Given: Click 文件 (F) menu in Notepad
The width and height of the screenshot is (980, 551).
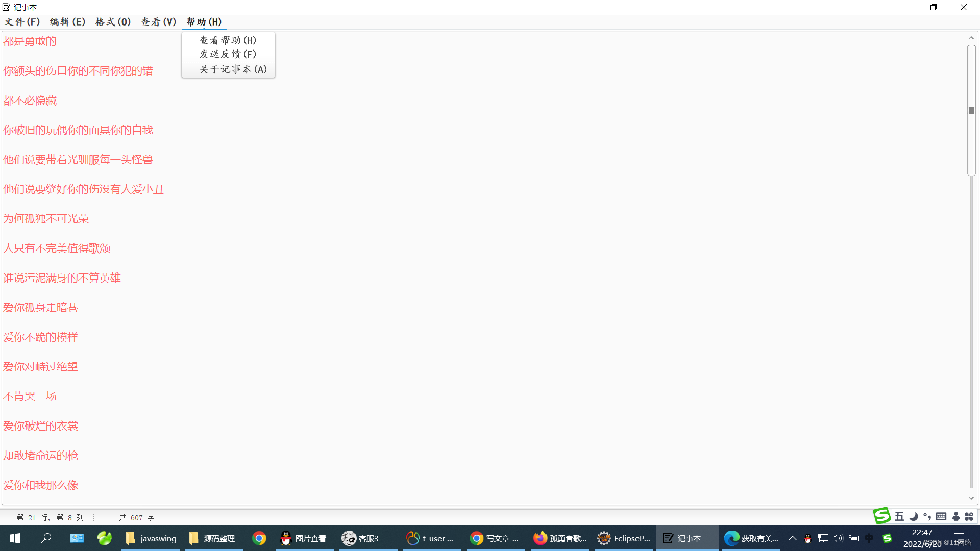Looking at the screenshot, I should [21, 21].
